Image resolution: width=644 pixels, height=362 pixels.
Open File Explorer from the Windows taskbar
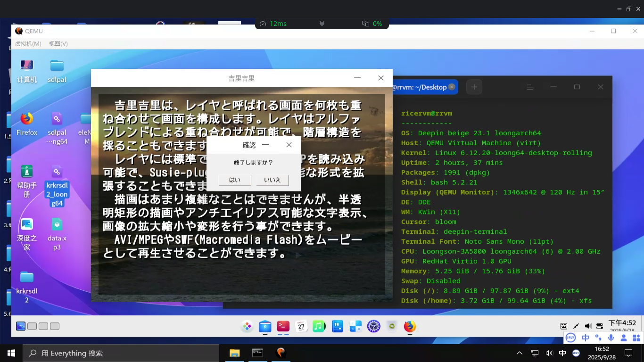click(x=234, y=353)
